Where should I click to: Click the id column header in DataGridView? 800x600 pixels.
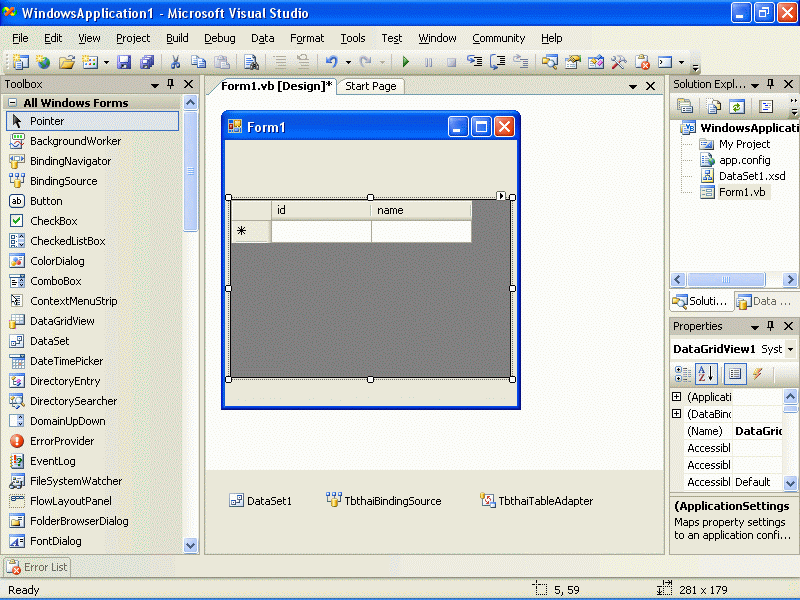point(321,210)
